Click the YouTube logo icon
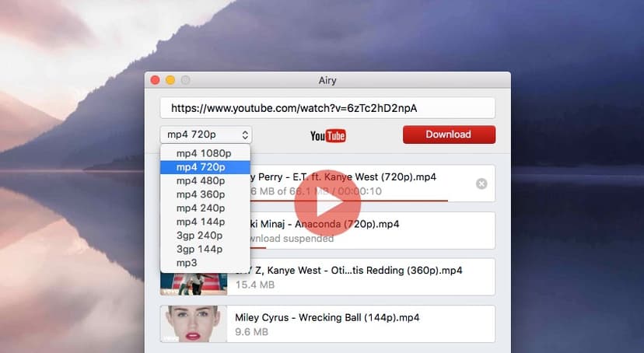Viewport: 644px width, 353px height. coord(327,135)
